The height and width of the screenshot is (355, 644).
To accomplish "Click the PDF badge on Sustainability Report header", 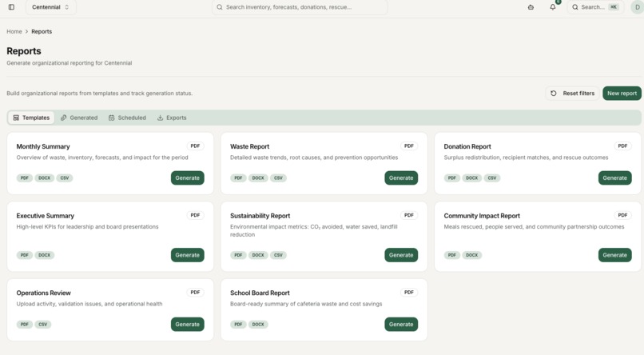I will [x=408, y=215].
